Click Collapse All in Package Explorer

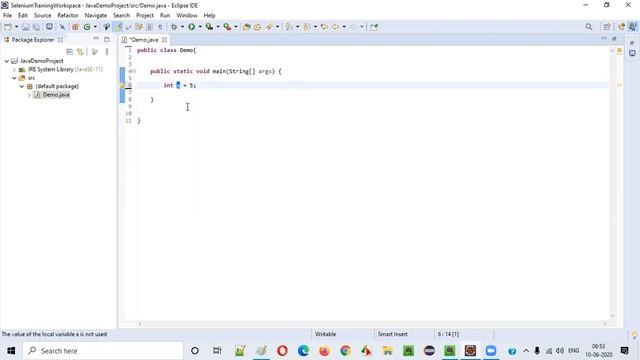[x=70, y=52]
